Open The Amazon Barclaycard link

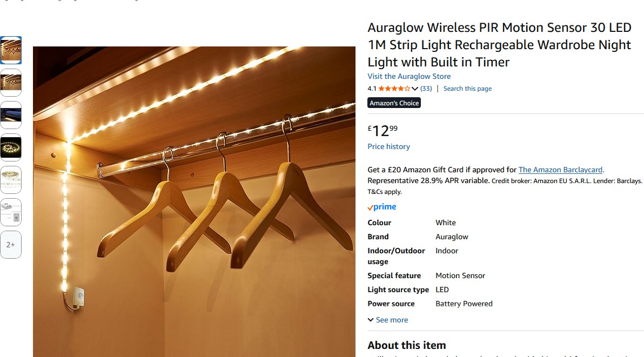coord(561,170)
